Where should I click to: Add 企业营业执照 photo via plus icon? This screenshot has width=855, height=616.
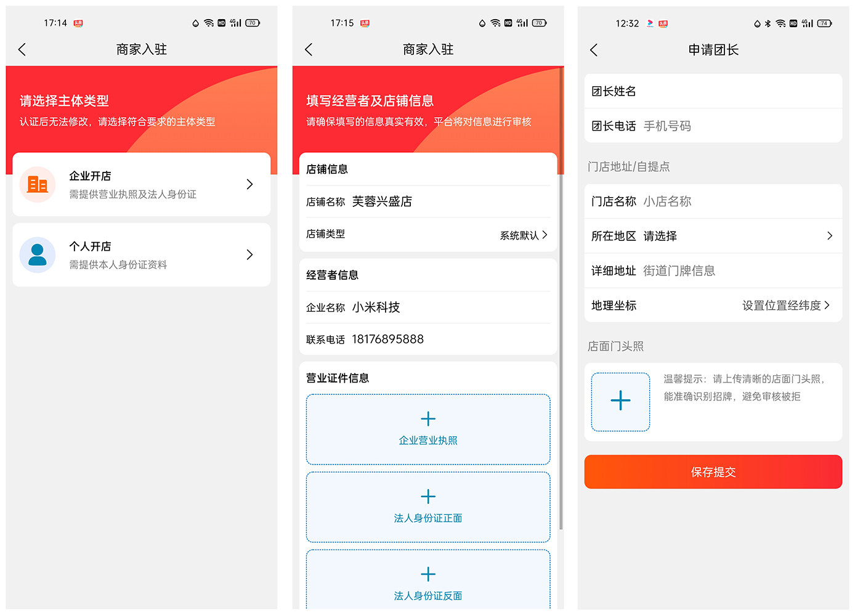428,419
